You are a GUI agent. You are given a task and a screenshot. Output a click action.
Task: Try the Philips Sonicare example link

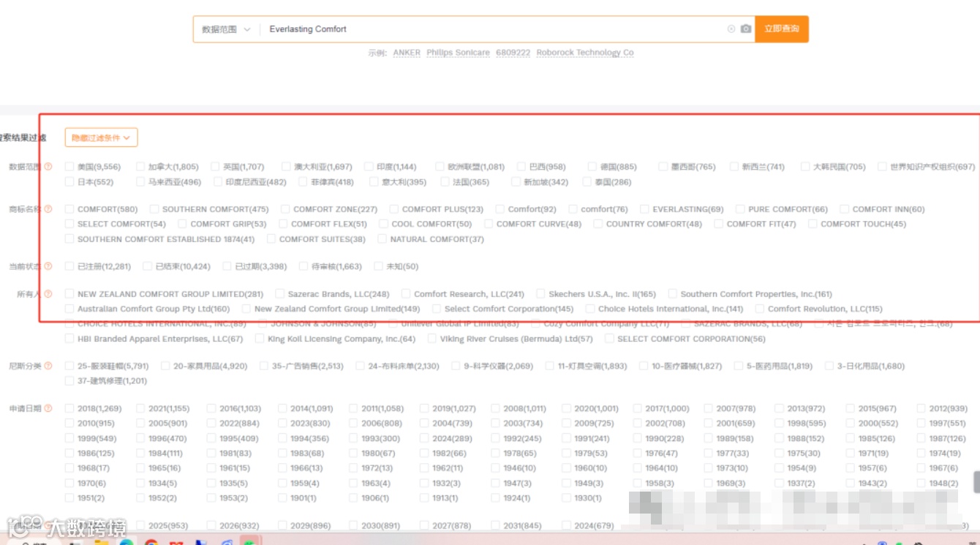[x=458, y=53]
